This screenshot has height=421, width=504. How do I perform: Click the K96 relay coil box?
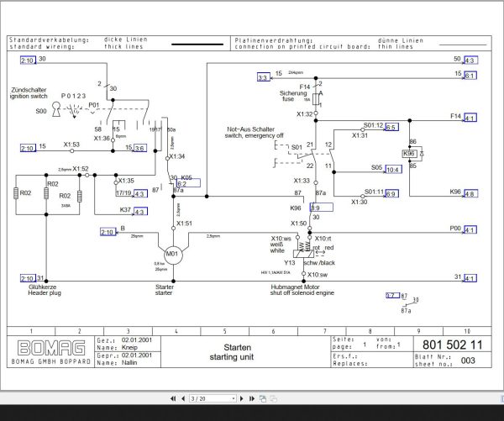coord(409,154)
